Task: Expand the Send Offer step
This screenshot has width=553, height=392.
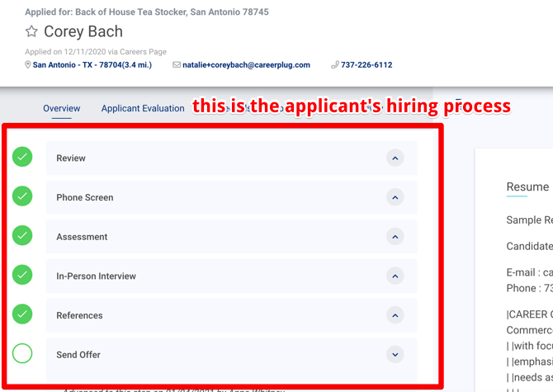Action: pos(395,355)
